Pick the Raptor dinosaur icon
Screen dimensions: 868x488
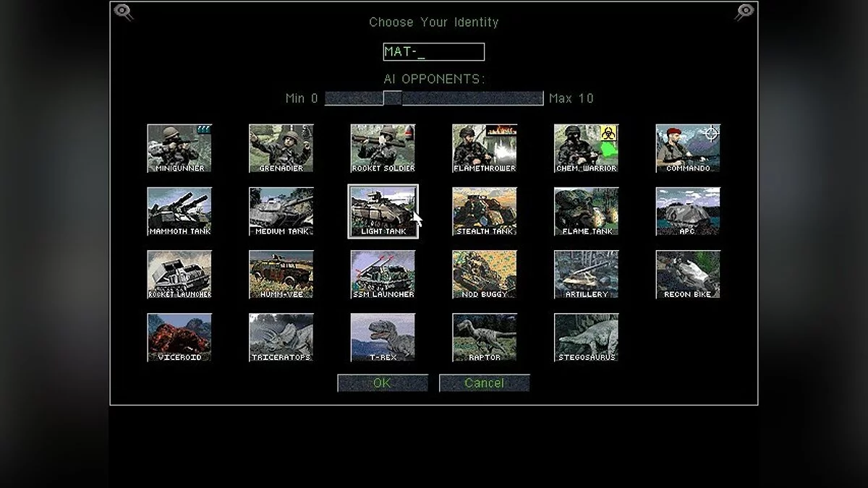coord(485,337)
